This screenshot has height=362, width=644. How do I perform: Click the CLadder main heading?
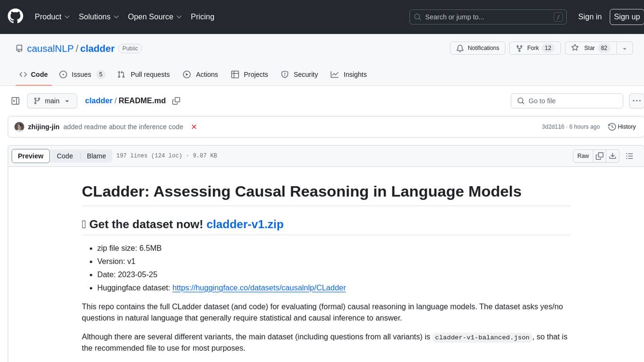(302, 191)
